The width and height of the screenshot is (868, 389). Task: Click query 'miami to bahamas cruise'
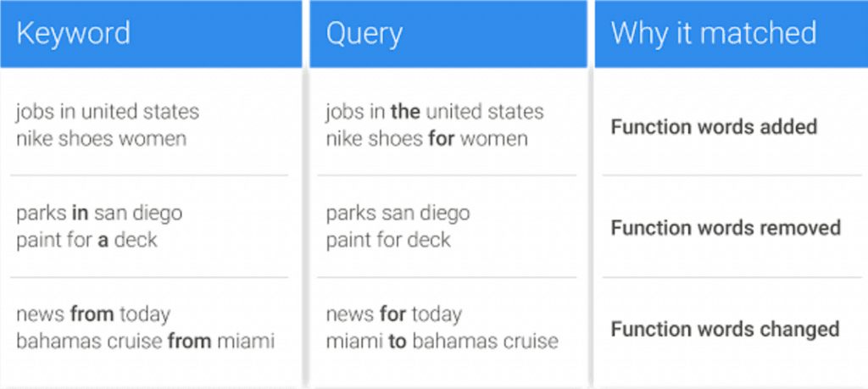(x=442, y=341)
